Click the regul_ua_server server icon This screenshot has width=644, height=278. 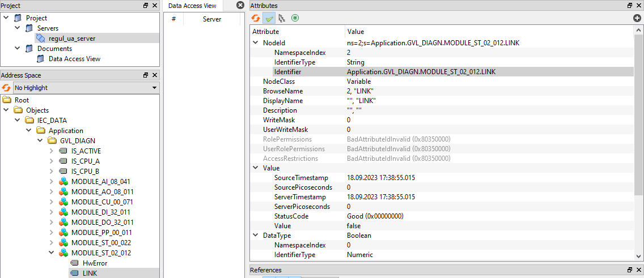tap(40, 39)
